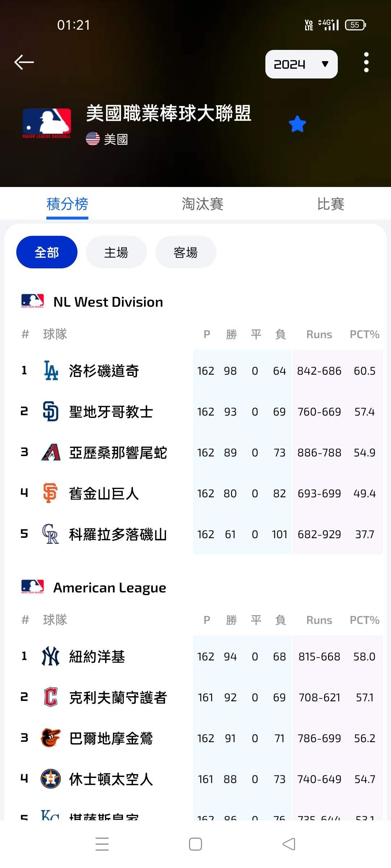Open the 2024 season dropdown
Viewport: 391px width, 868px height.
point(301,64)
